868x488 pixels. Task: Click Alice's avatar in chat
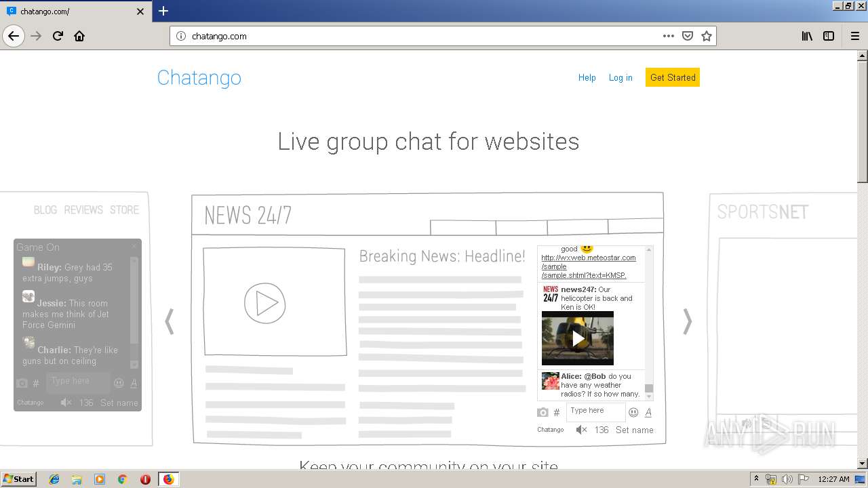tap(551, 381)
